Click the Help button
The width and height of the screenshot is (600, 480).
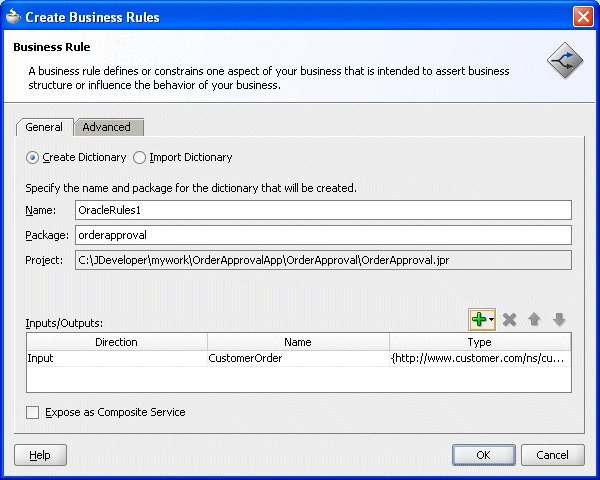40,455
